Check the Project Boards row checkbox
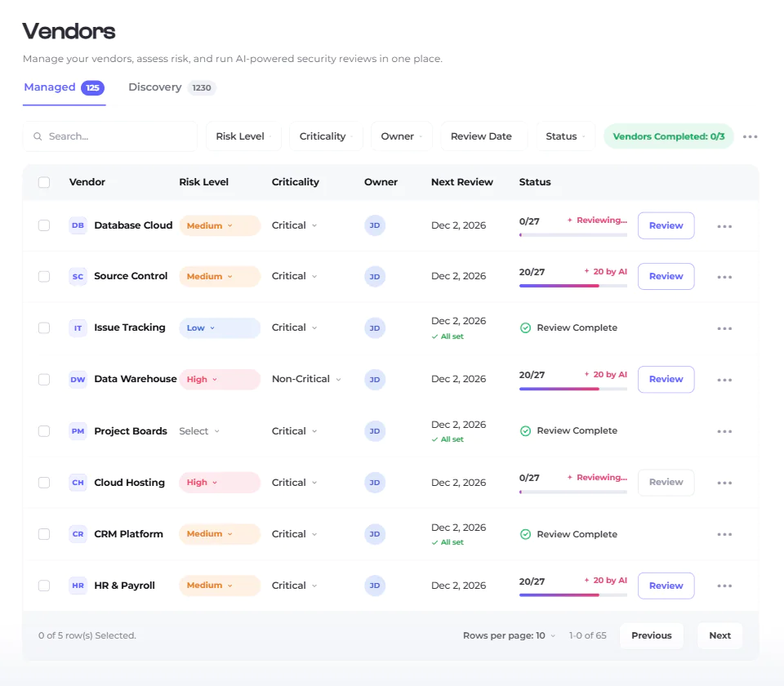The height and width of the screenshot is (686, 784). coord(44,431)
